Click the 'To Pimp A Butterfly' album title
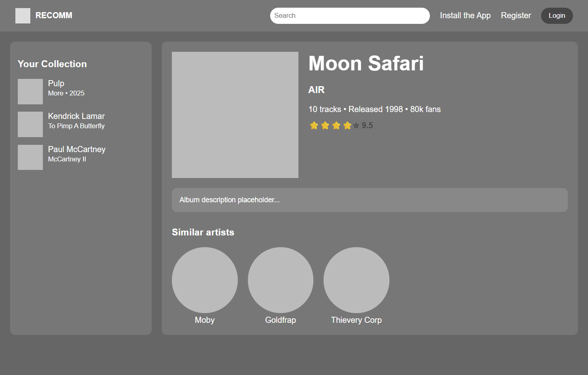 [x=76, y=126]
